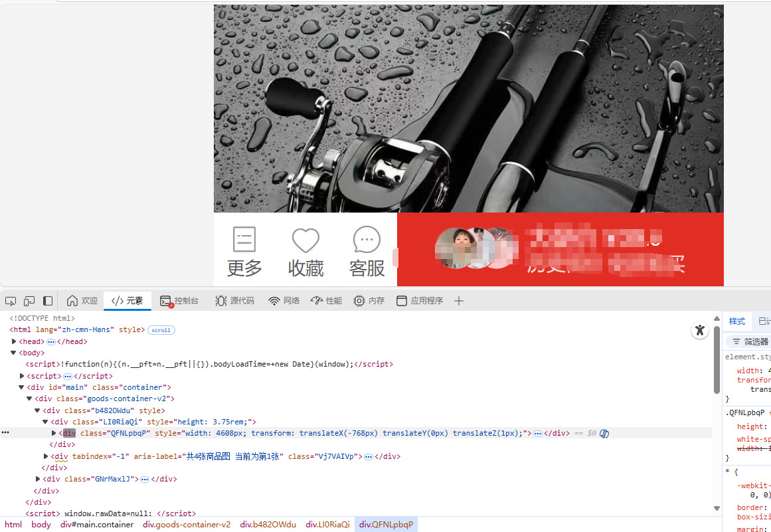Click ellipsis inside the collapsed script tag

coord(68,376)
